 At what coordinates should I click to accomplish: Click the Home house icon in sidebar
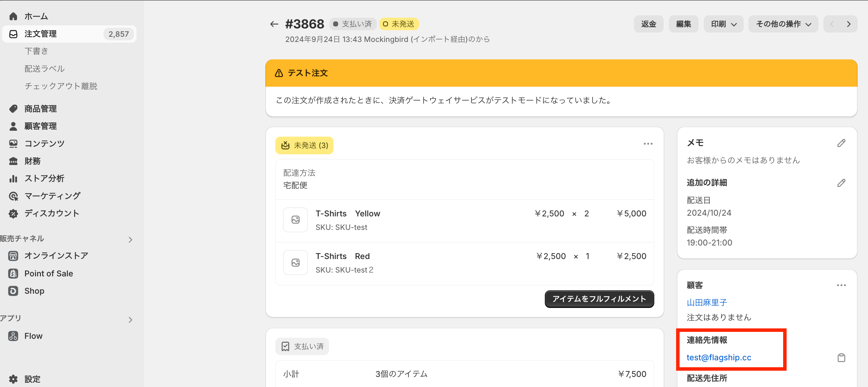13,16
